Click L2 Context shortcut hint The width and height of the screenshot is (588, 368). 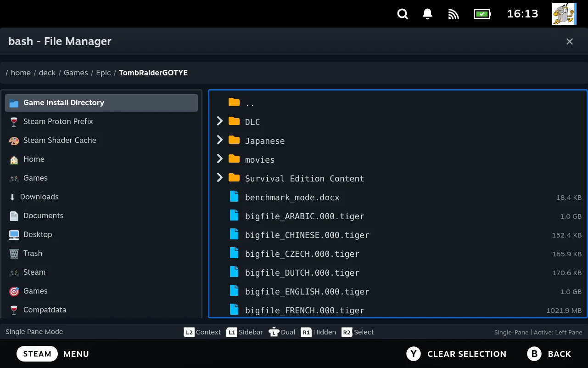pyautogui.click(x=202, y=332)
